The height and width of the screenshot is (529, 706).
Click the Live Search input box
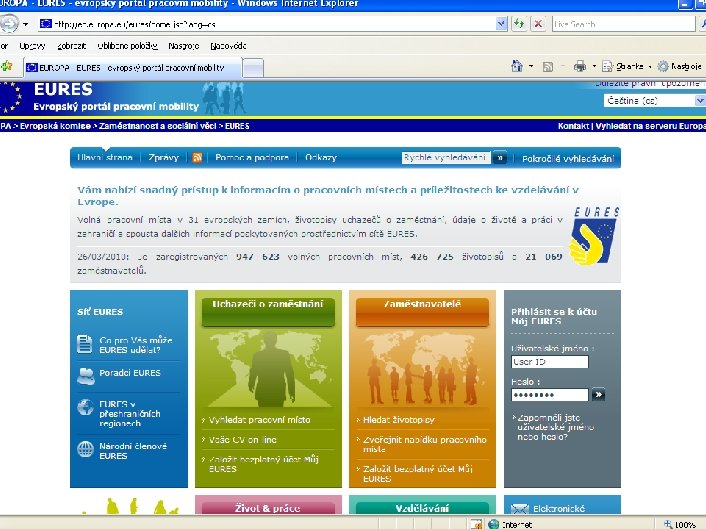[623, 24]
